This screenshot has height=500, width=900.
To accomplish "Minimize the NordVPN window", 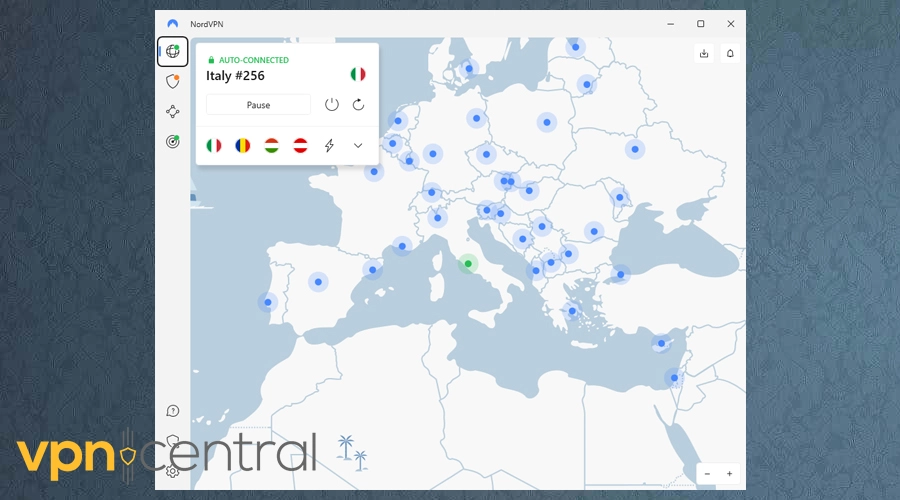I will click(x=670, y=24).
